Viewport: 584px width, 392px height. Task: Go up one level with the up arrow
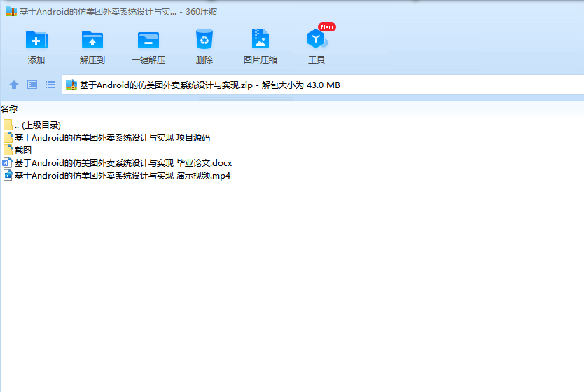point(14,85)
